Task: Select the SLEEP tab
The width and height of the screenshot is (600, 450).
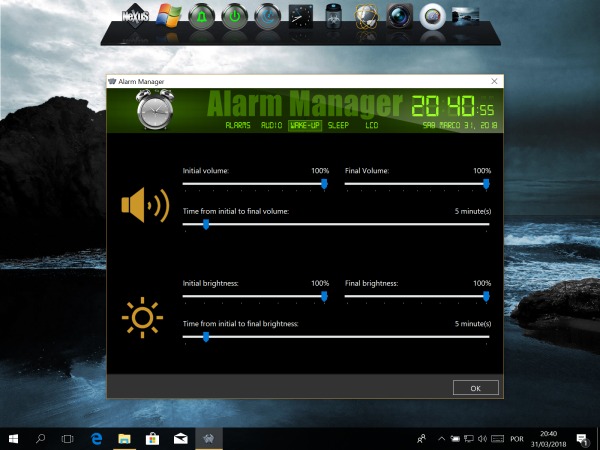Action: pos(338,127)
